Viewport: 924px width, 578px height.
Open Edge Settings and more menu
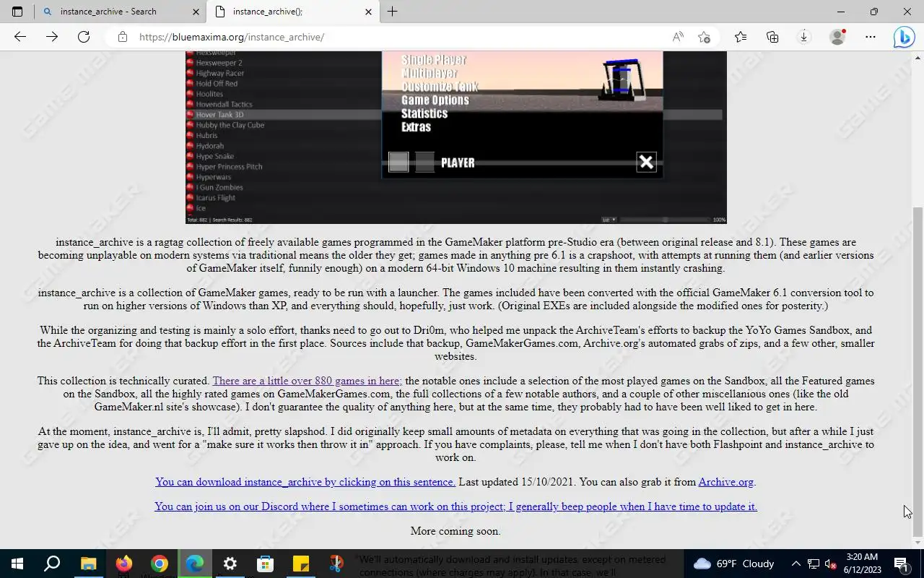pos(871,37)
